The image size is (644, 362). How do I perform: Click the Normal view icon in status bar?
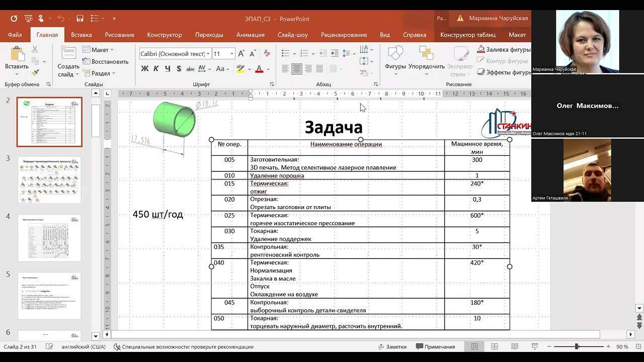[474, 347]
